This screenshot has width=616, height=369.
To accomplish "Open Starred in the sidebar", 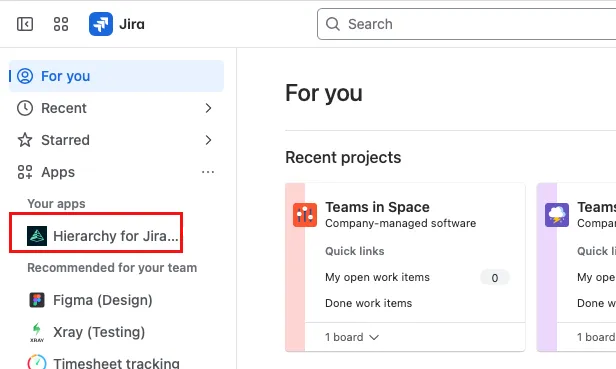I will click(116, 140).
